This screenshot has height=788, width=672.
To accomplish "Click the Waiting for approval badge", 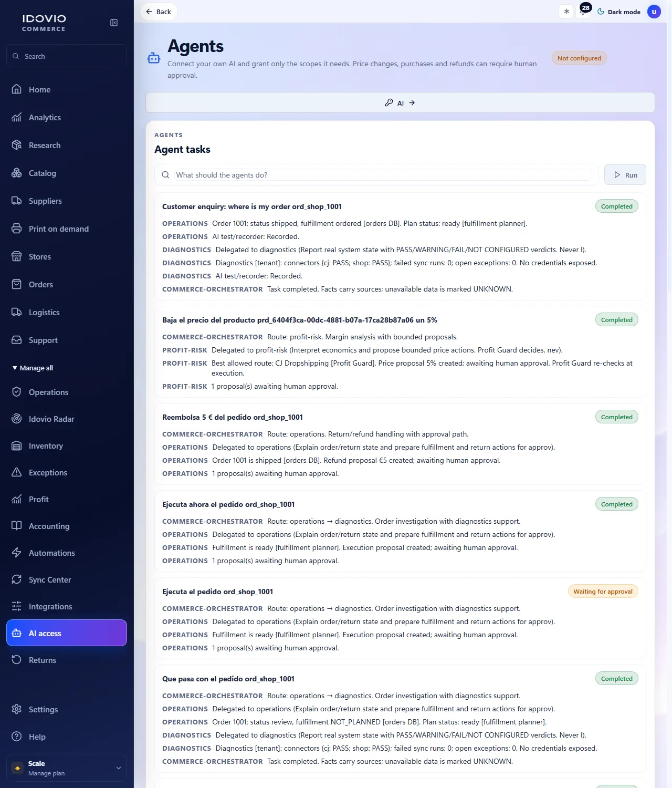I will pyautogui.click(x=603, y=592).
